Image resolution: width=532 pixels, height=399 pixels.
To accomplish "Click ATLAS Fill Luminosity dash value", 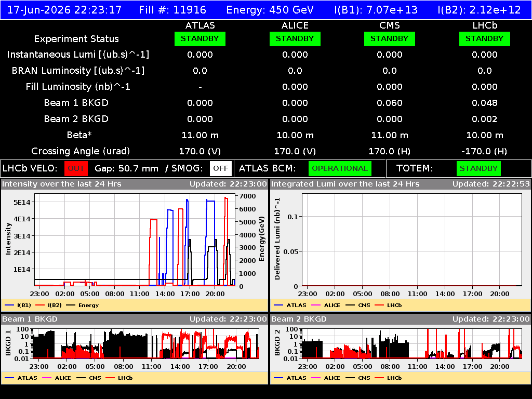I will [200, 87].
